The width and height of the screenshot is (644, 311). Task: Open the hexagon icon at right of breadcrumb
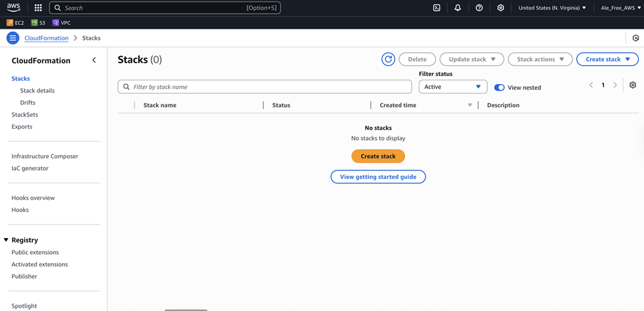coord(635,38)
